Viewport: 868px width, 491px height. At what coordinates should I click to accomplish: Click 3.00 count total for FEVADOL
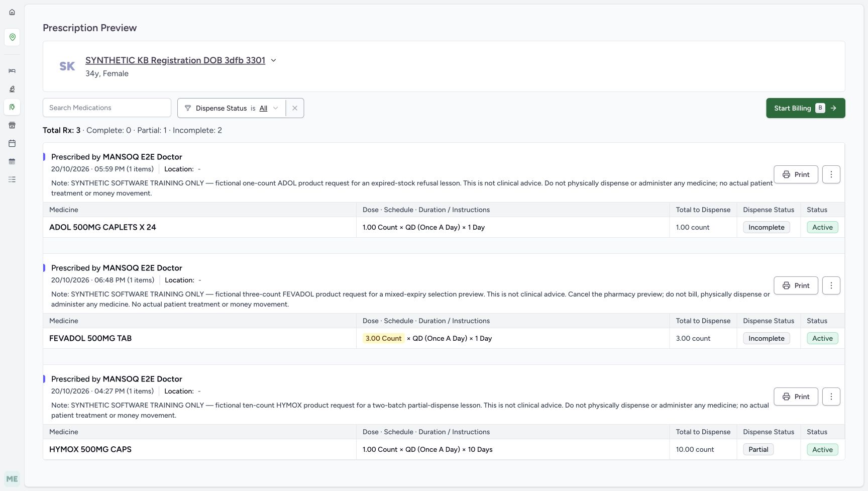693,338
